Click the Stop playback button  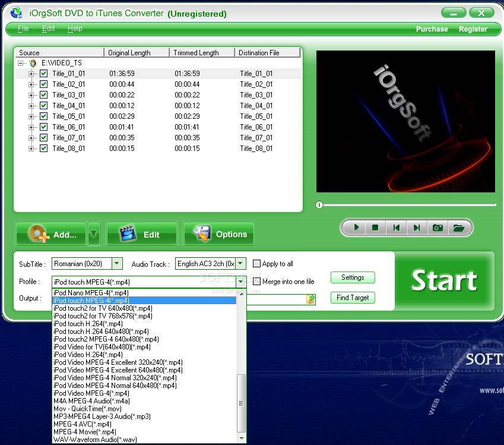pos(375,228)
